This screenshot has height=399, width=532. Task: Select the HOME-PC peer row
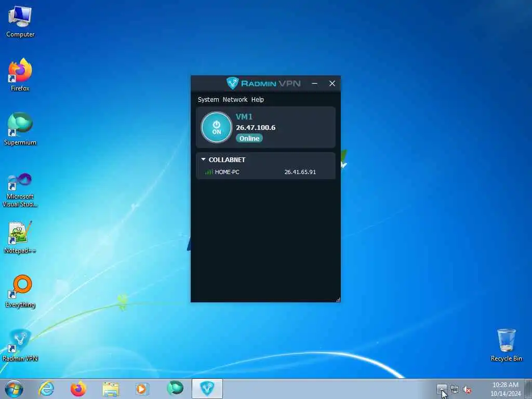click(265, 172)
